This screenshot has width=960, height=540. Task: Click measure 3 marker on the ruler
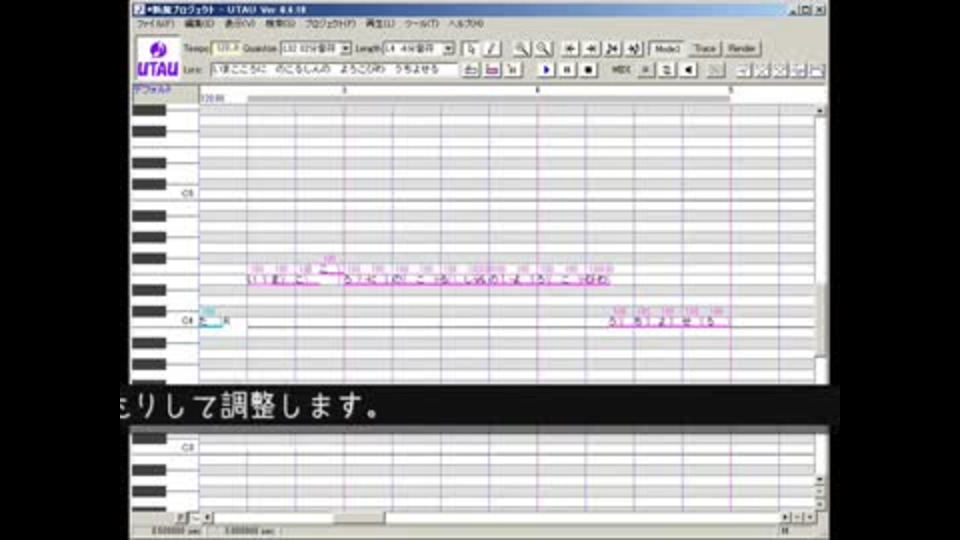(344, 90)
